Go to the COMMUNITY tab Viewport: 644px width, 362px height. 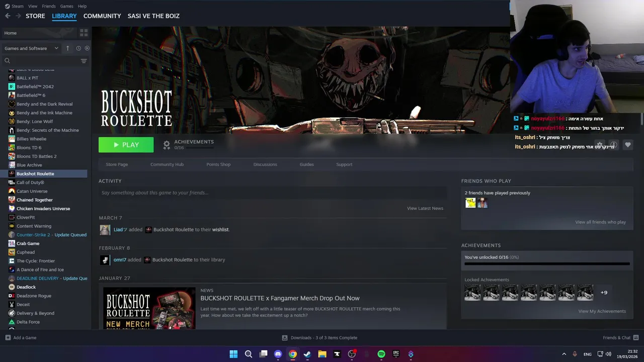tap(102, 16)
